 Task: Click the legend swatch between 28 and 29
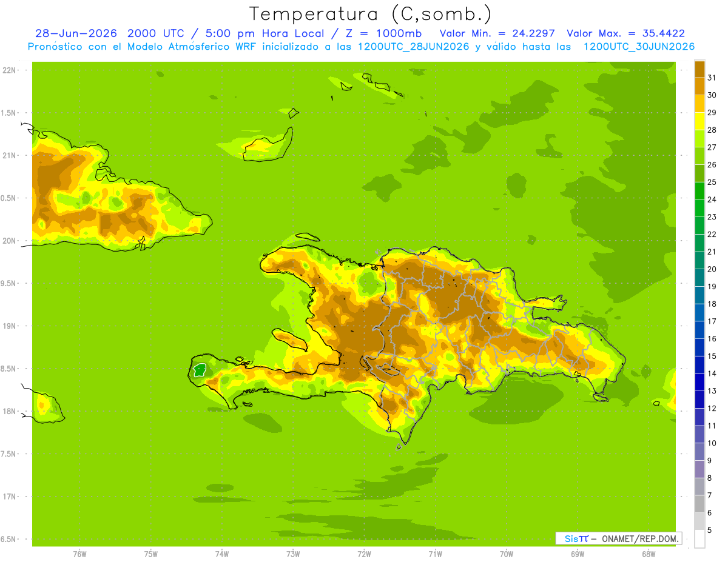[x=699, y=121]
